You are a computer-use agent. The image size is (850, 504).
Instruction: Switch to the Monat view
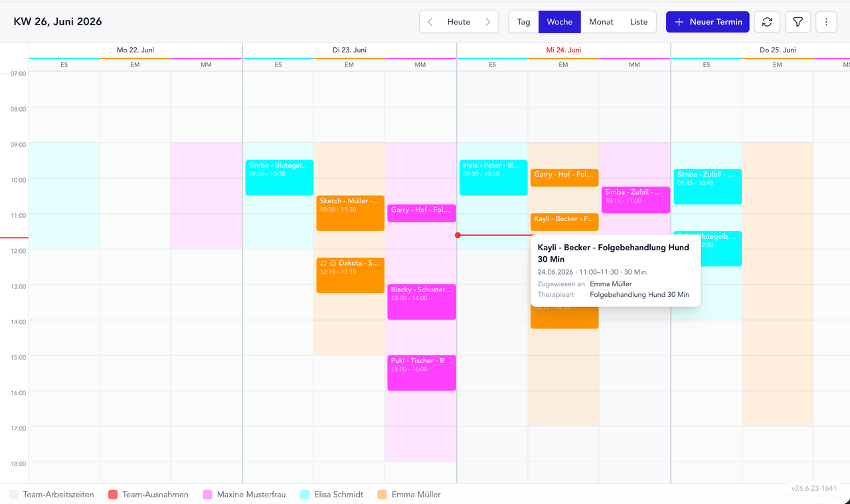pos(601,22)
